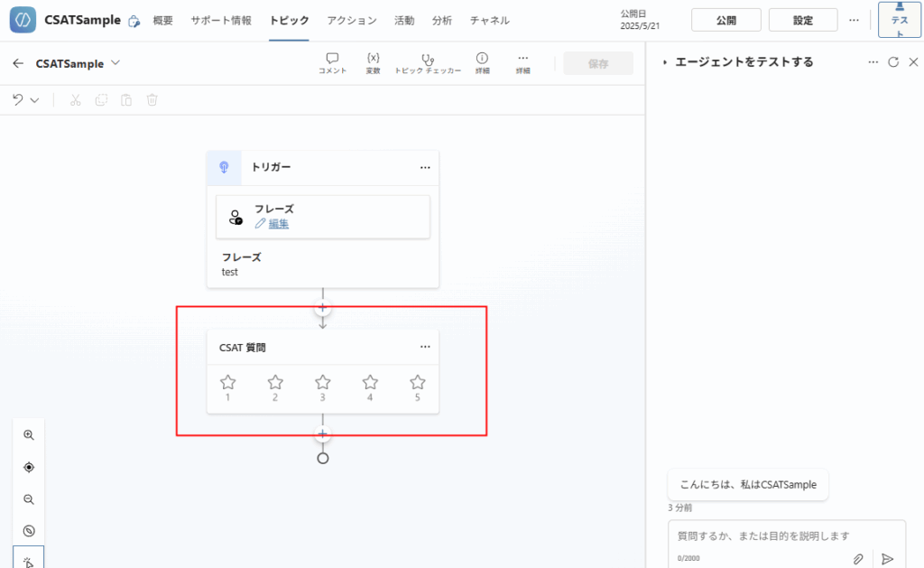Open the 活動 tab
Viewport: 924px width, 568px height.
404,21
